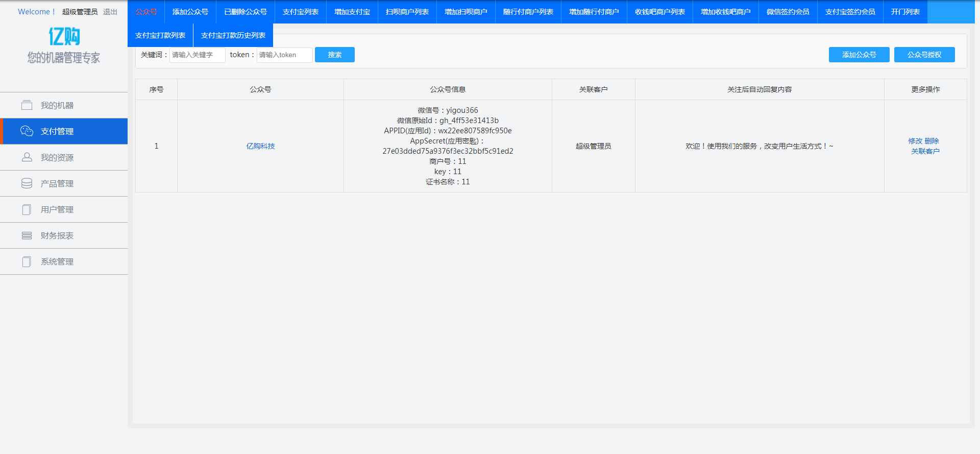Image resolution: width=980 pixels, height=454 pixels.
Task: Click the 产品管理 database icon
Action: click(27, 183)
